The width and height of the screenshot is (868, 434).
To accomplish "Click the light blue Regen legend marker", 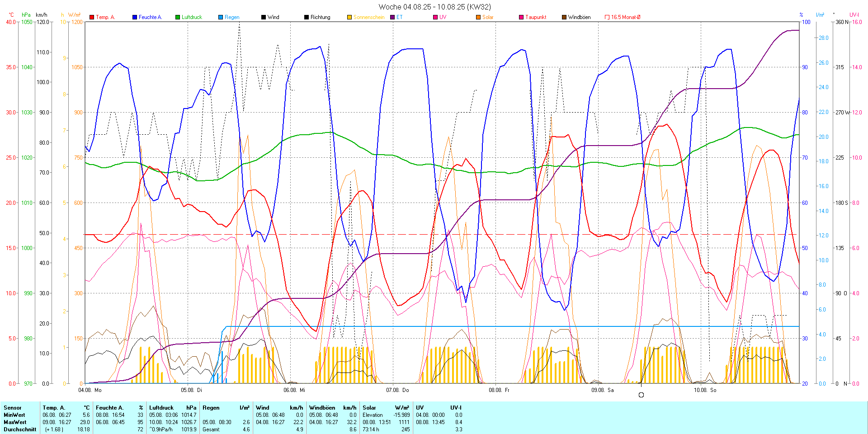I will [221, 17].
